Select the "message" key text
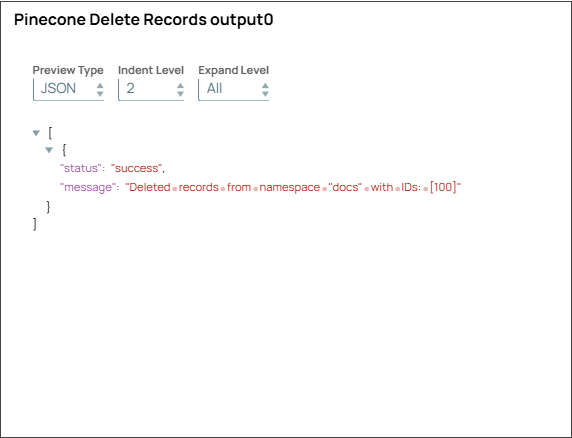The image size is (572, 438). coord(88,187)
